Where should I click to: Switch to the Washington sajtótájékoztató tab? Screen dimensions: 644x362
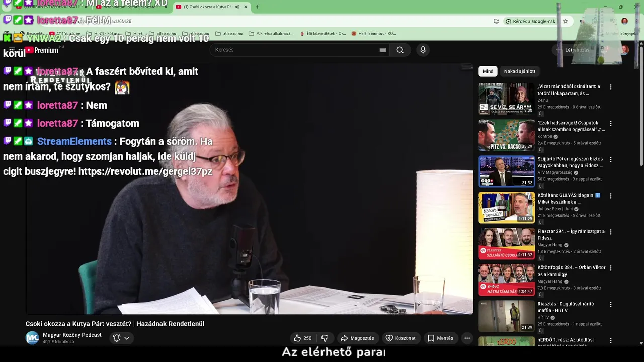click(131, 7)
